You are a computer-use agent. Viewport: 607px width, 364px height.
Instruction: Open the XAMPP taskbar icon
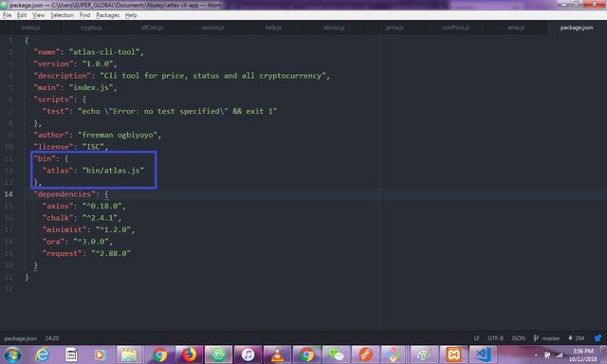453,355
